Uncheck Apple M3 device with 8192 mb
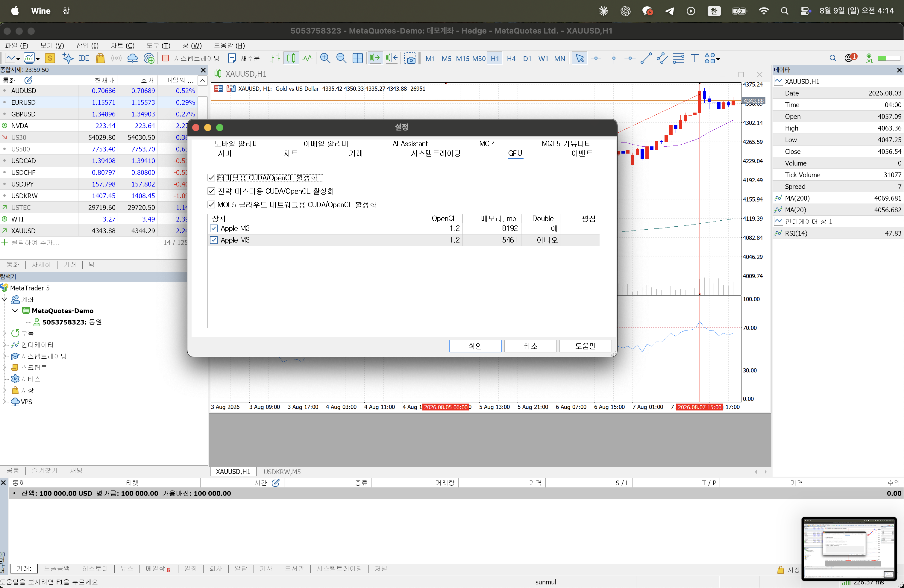 214,228
